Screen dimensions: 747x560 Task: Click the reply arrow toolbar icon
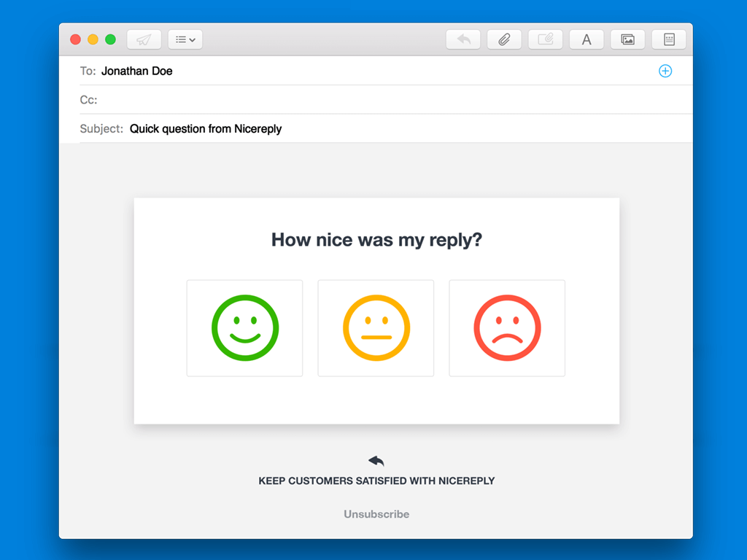[463, 39]
